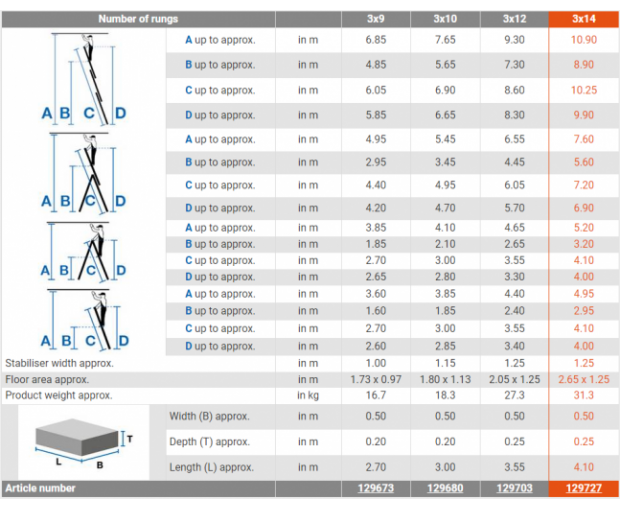The width and height of the screenshot is (620, 510).
Task: Click product weight value 27.3
Action: (514, 395)
